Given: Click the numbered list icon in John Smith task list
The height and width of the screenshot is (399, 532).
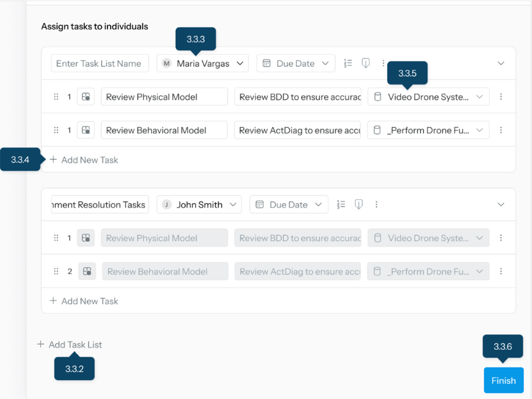Looking at the screenshot, I should click(x=341, y=205).
